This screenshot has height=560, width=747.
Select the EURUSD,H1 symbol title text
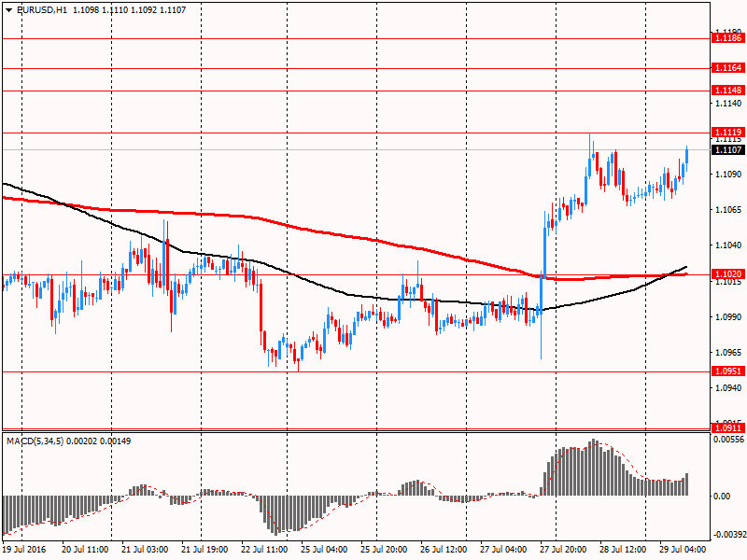click(x=42, y=9)
